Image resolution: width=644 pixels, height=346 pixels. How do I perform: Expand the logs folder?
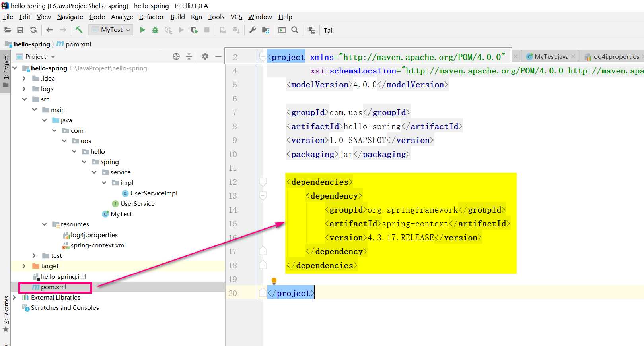click(x=24, y=89)
